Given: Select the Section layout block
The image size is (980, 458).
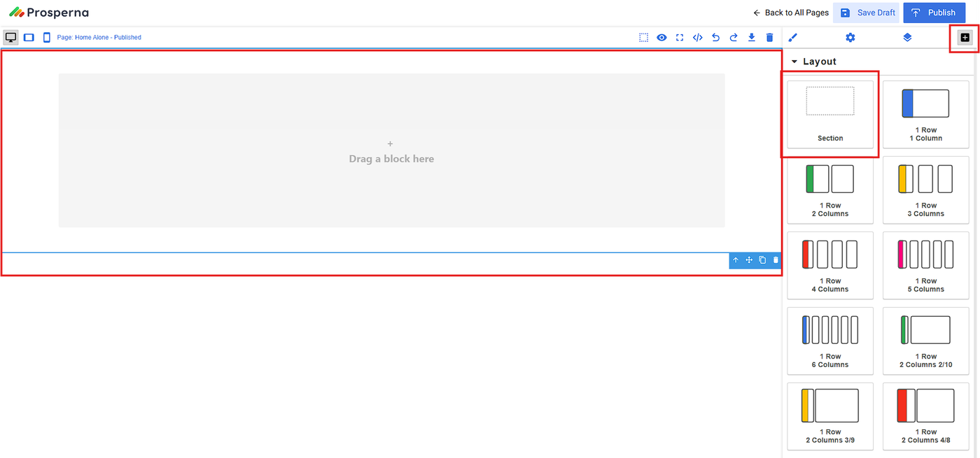Looking at the screenshot, I should (830, 114).
